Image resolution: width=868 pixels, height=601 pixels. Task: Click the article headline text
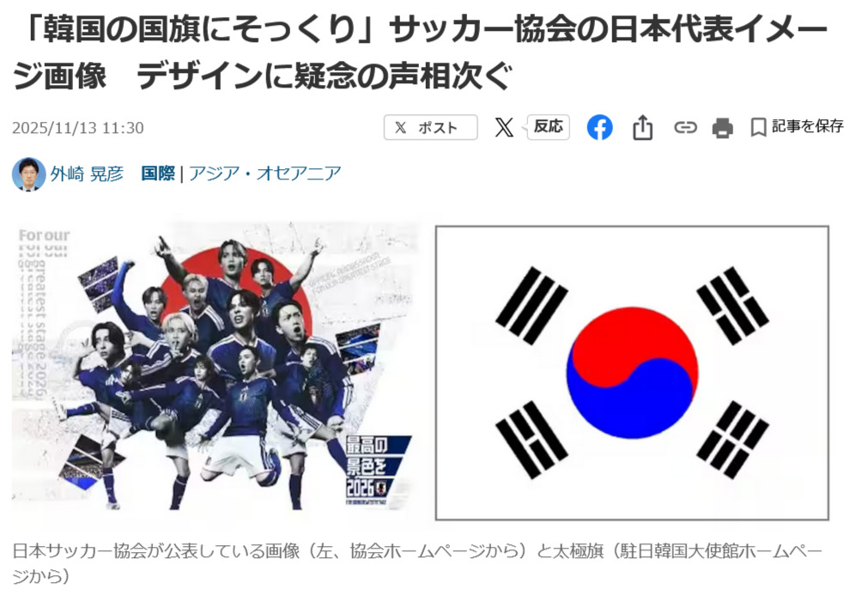420,52
